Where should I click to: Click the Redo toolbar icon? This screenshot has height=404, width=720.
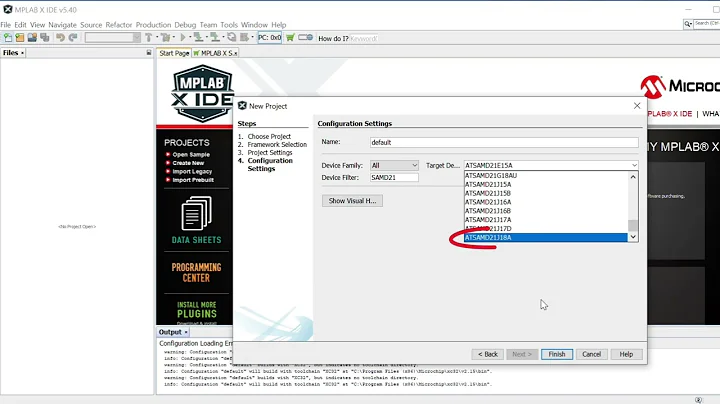tap(73, 38)
